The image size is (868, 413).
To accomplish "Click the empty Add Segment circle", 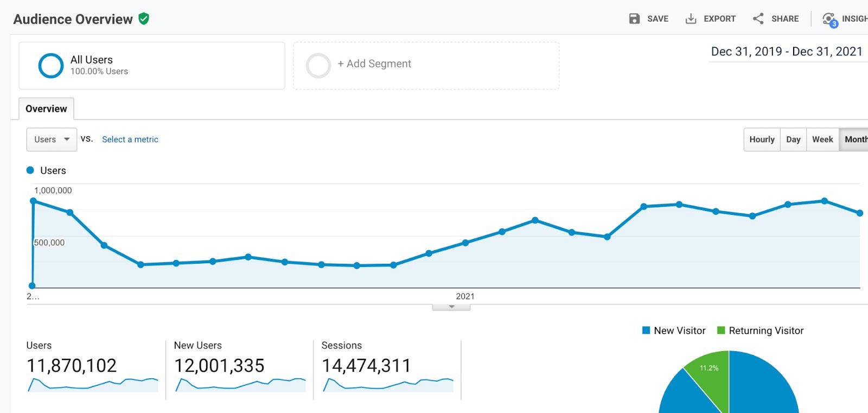I will coord(318,66).
